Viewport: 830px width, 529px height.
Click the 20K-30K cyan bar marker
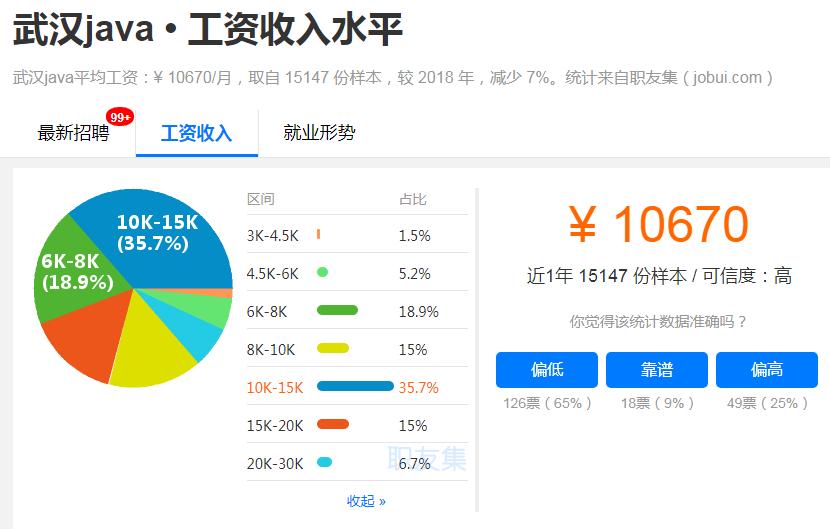click(x=324, y=462)
